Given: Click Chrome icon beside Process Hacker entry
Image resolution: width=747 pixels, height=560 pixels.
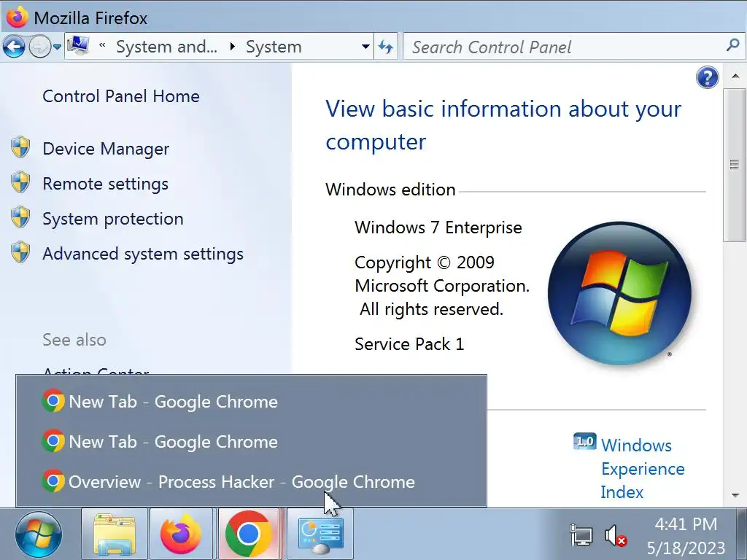Looking at the screenshot, I should click(53, 481).
